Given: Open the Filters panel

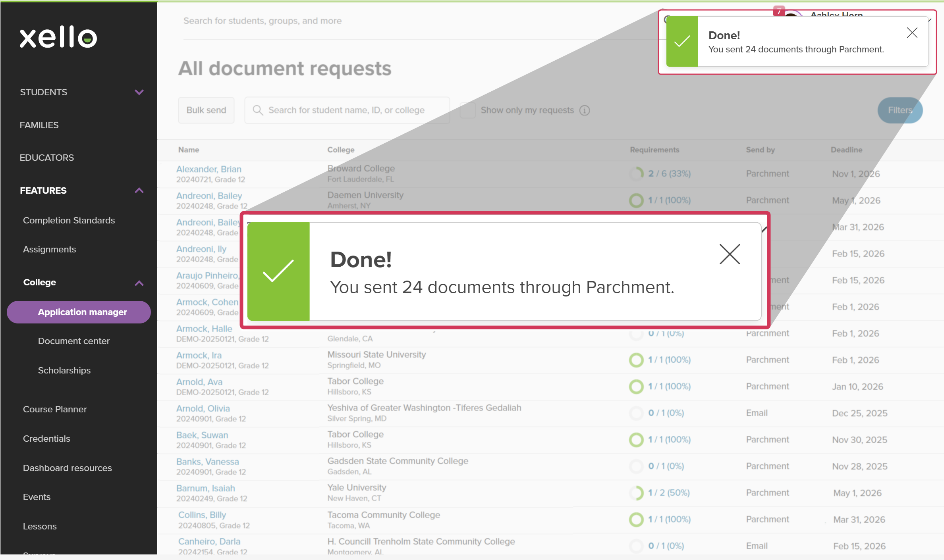Looking at the screenshot, I should pyautogui.click(x=900, y=110).
